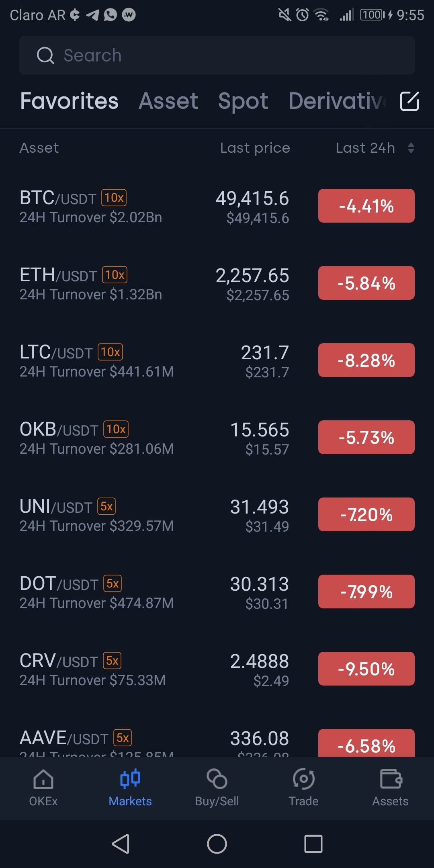Screen dimensions: 434x868
Task: Sort list by Asset column
Action: [39, 148]
